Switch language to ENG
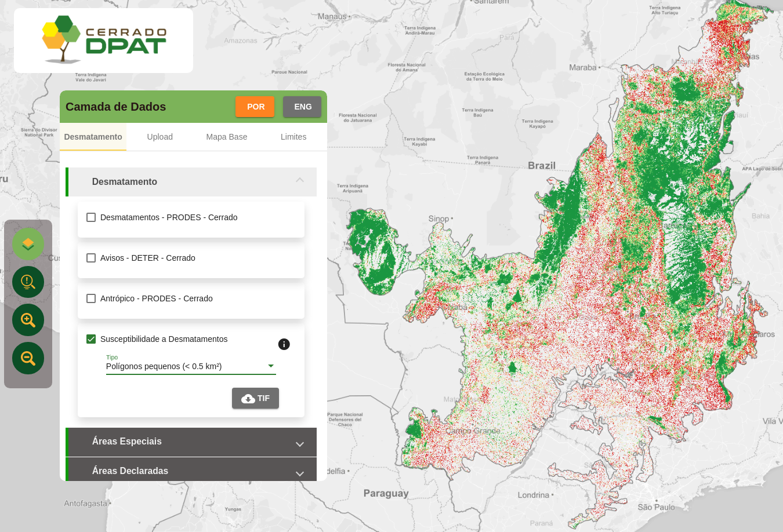This screenshot has width=783, height=532. pyautogui.click(x=302, y=107)
